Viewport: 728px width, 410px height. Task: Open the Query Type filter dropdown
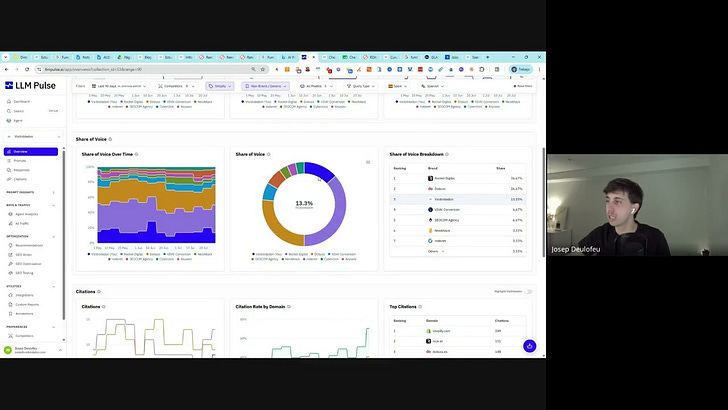360,86
